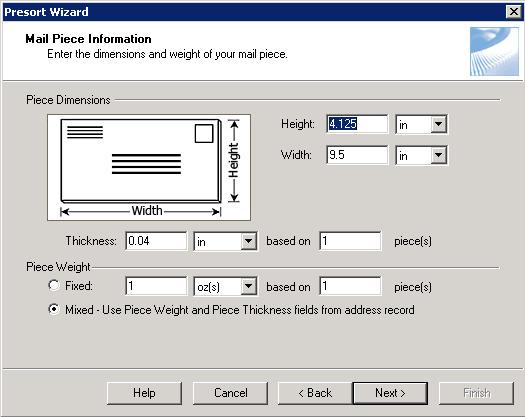Click into the Height value field
The height and width of the screenshot is (417, 525).
357,124
